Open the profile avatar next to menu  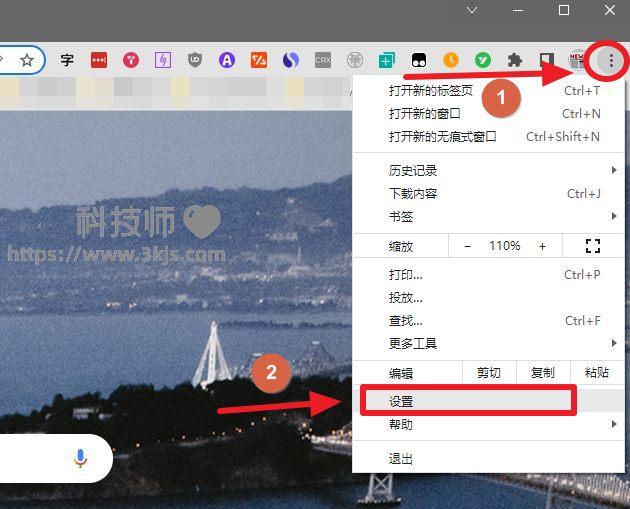(x=577, y=60)
